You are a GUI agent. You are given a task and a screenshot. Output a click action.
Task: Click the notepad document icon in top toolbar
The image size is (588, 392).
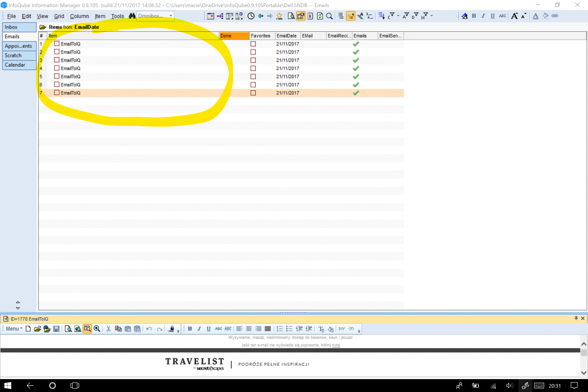[310, 16]
